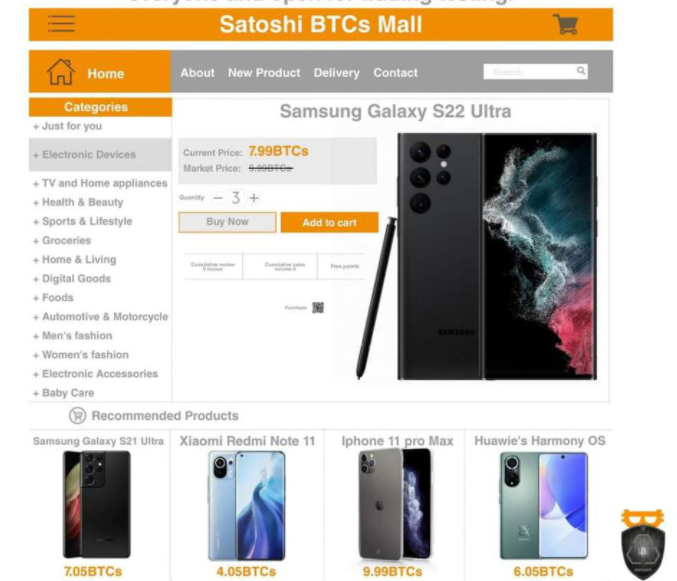Click the search magnifier icon
This screenshot has width=677, height=581.
[581, 70]
